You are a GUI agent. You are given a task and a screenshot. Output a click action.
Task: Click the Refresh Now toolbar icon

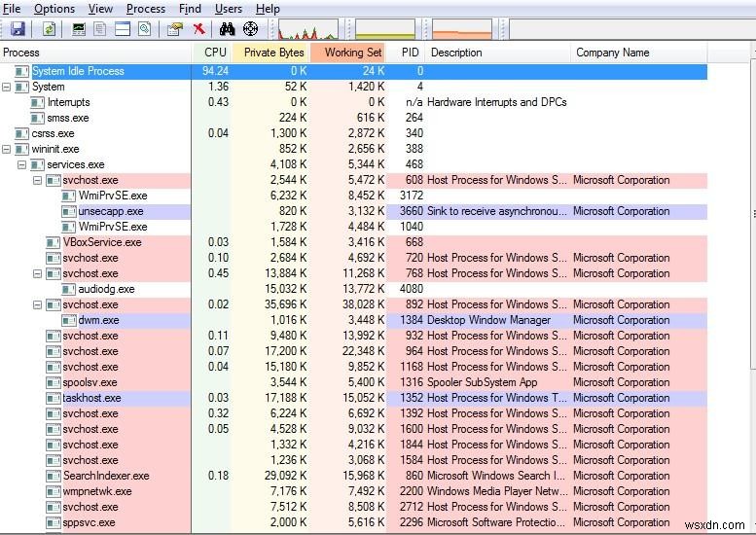[49, 29]
